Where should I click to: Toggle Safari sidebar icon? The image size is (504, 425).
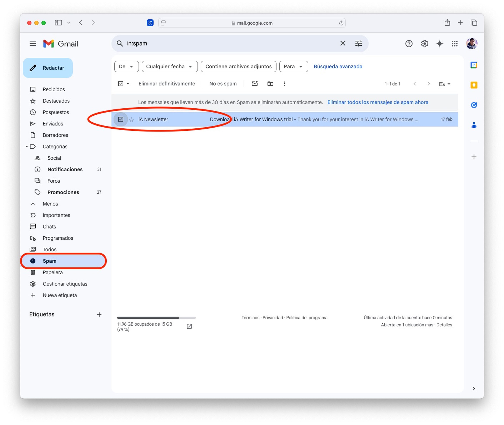[58, 23]
